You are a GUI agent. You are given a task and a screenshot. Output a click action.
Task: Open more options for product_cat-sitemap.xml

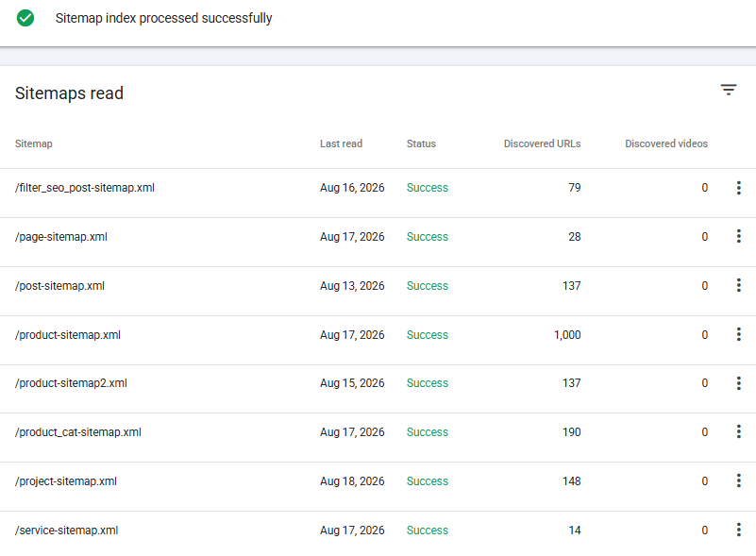click(x=739, y=432)
